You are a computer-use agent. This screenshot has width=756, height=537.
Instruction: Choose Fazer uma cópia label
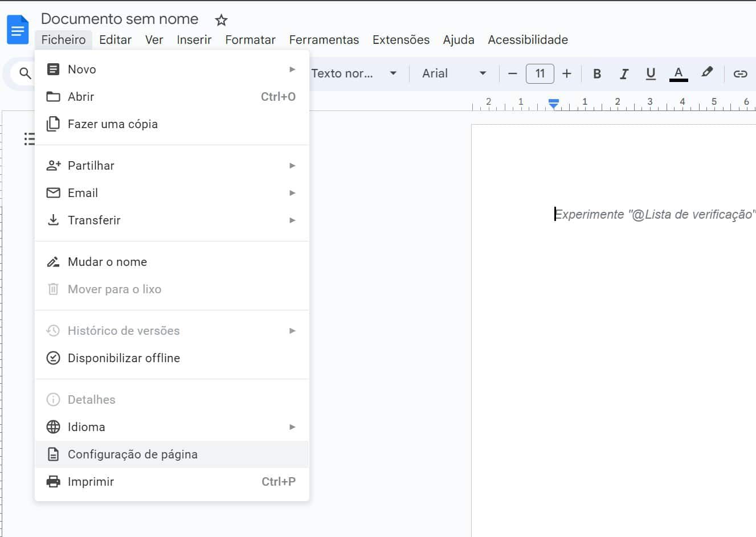pyautogui.click(x=113, y=124)
